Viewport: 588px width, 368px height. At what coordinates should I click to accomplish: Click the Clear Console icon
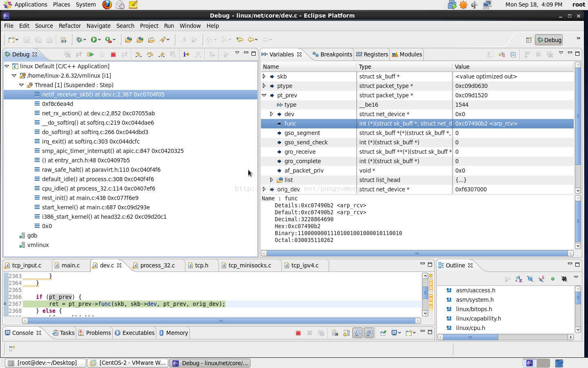[x=335, y=333]
